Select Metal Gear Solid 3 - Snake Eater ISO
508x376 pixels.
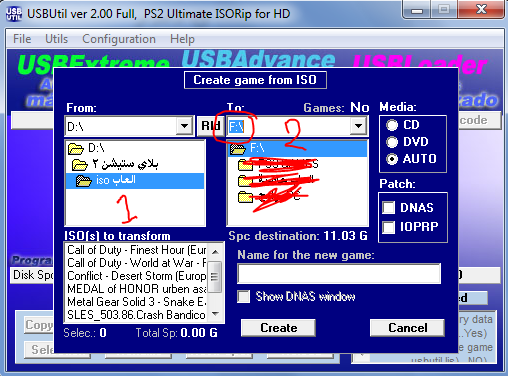(136, 302)
